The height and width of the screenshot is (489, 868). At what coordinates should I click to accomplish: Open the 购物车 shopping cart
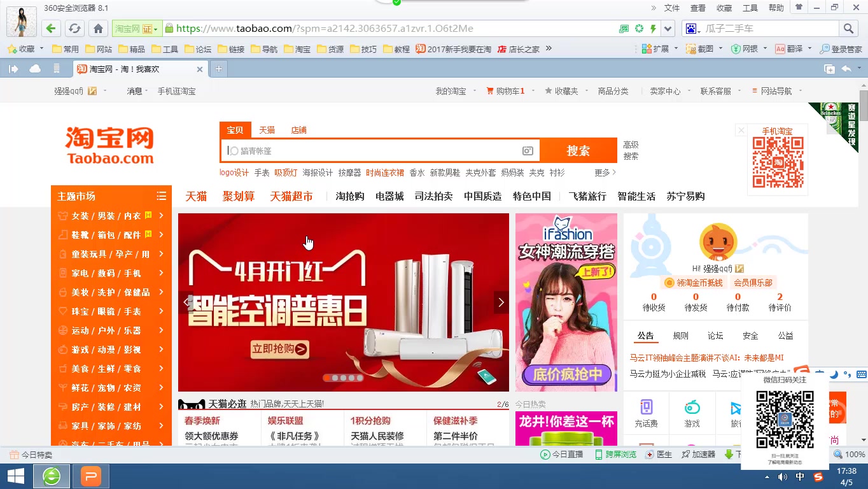(x=505, y=91)
